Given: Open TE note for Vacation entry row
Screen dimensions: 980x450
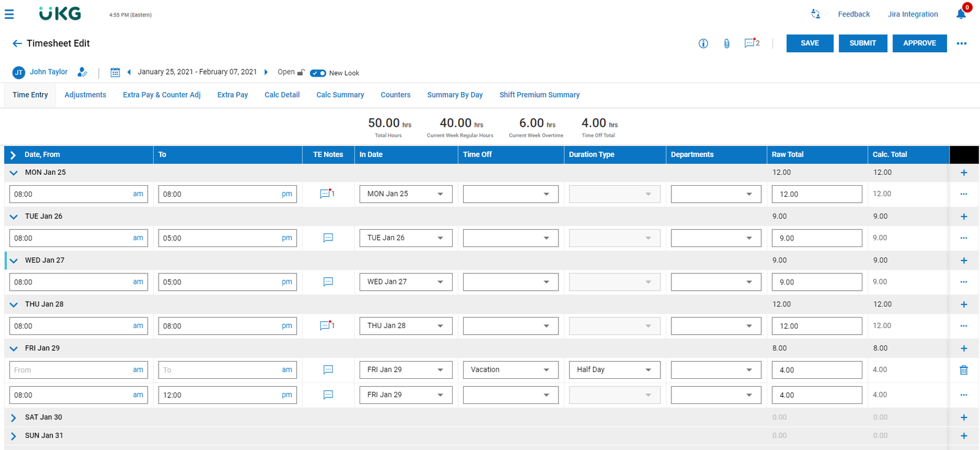Looking at the screenshot, I should pos(328,370).
